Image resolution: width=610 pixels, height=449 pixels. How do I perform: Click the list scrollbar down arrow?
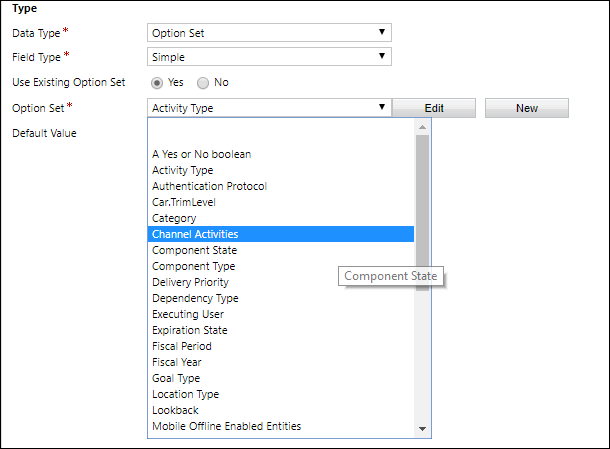coord(422,429)
